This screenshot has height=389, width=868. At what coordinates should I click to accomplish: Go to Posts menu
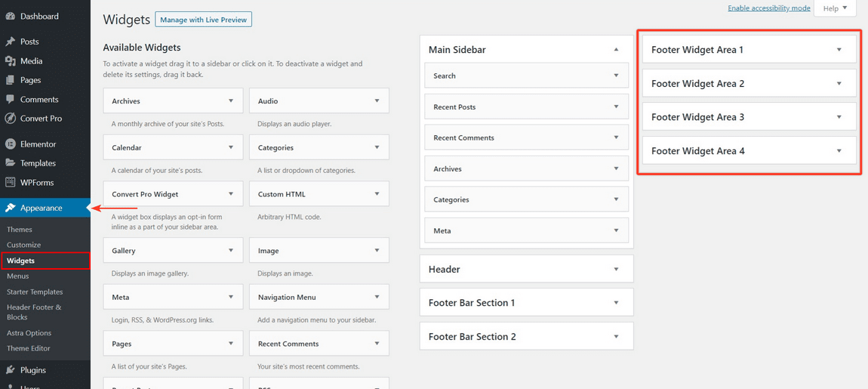click(x=29, y=42)
